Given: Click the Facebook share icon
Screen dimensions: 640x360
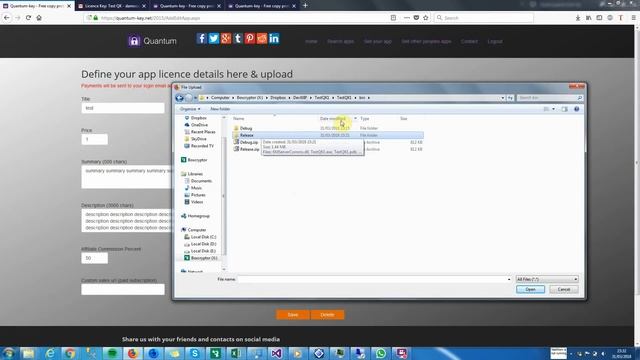Looking at the screenshot, I should (x=201, y=38).
